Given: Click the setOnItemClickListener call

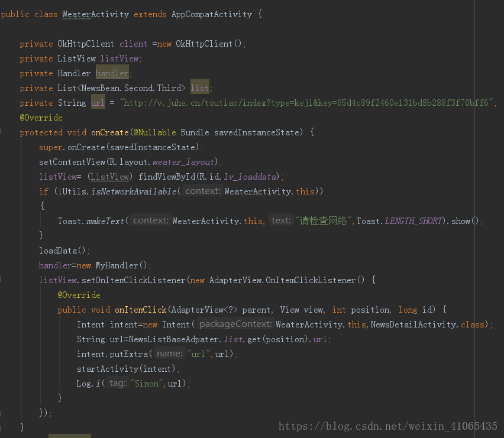Looking at the screenshot, I should 133,280.
